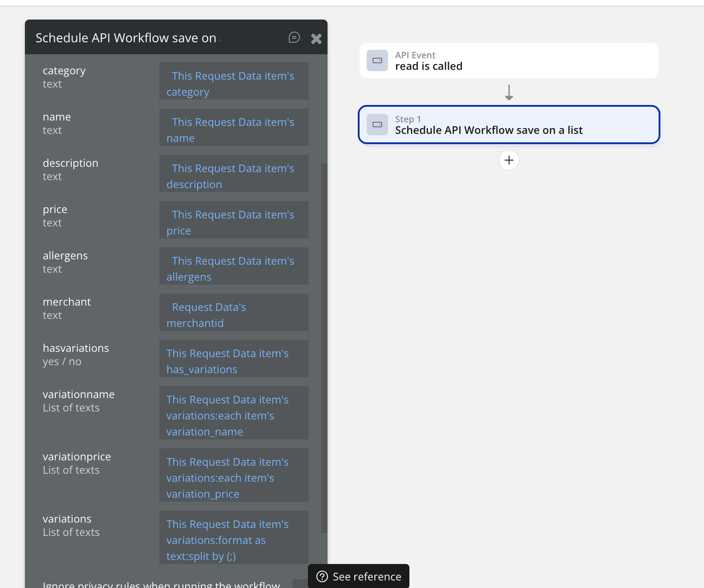
Task: Click the 'price' parameter label
Action: pos(55,209)
